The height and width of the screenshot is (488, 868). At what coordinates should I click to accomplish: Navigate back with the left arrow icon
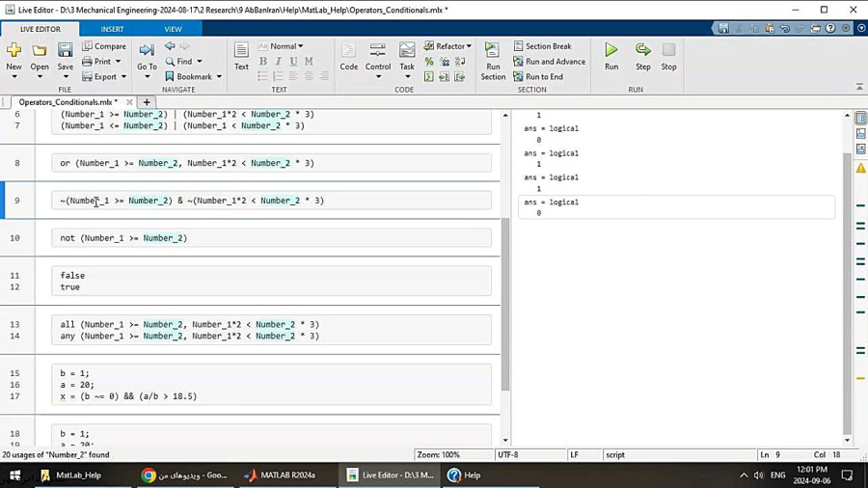pos(170,46)
